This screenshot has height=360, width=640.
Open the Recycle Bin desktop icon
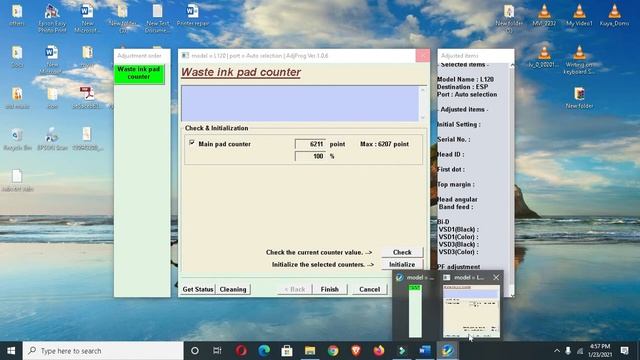point(17,139)
